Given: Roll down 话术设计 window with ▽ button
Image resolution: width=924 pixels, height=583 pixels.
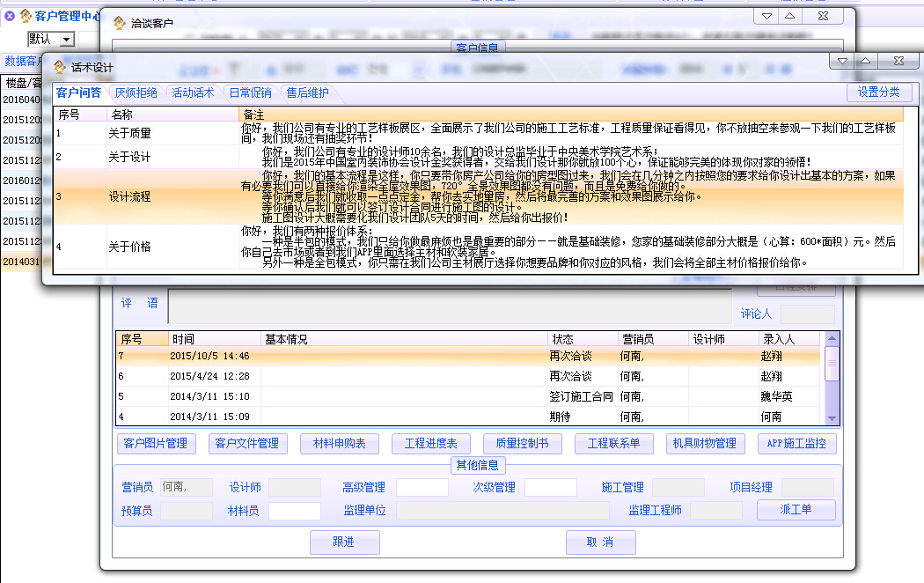Looking at the screenshot, I should click(x=843, y=61).
